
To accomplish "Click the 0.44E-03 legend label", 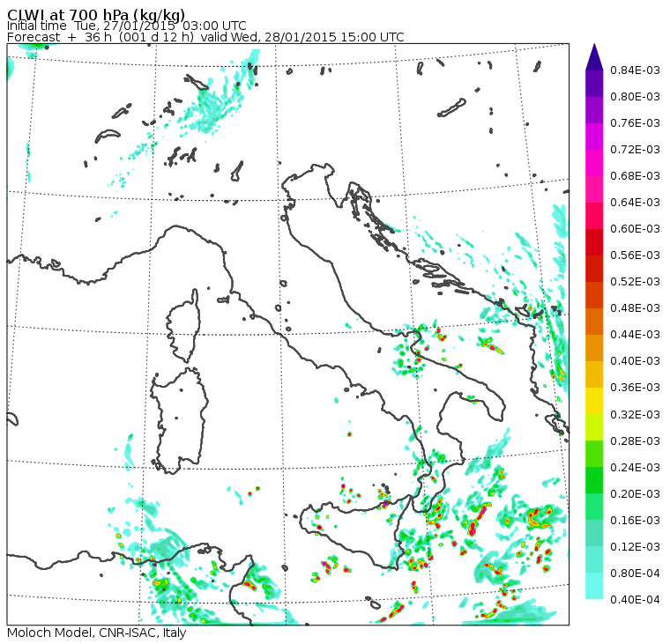I will tap(635, 335).
